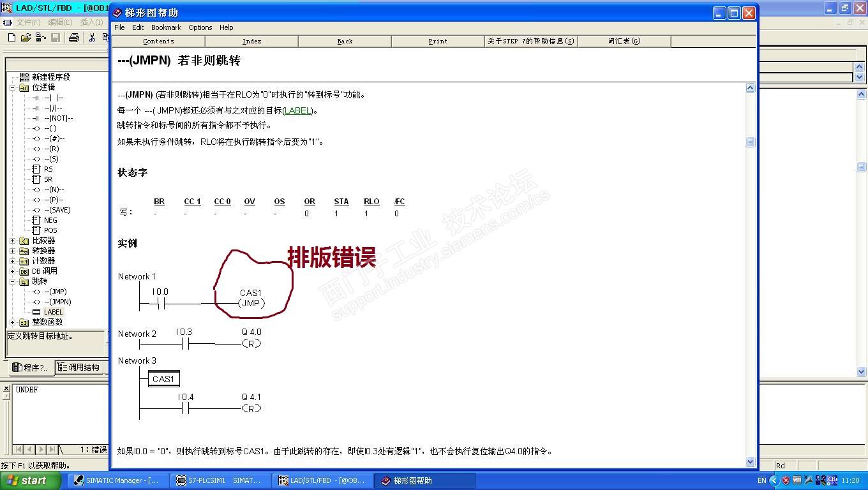Viewport: 868px width, 490px height.
Task: Open the Windows start menu
Action: point(31,481)
